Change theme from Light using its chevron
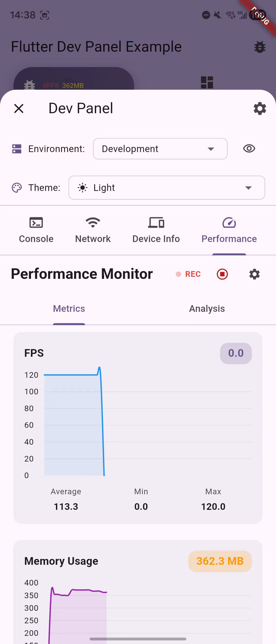 click(248, 188)
